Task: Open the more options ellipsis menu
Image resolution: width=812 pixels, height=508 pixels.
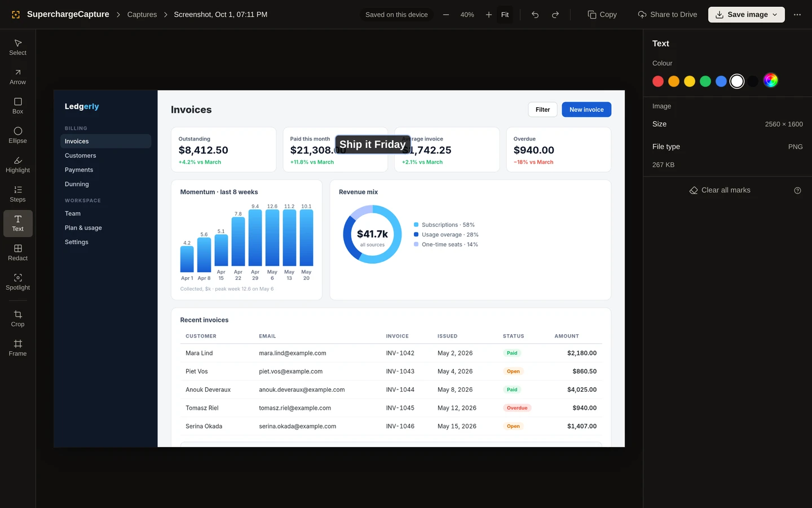Action: [797, 15]
